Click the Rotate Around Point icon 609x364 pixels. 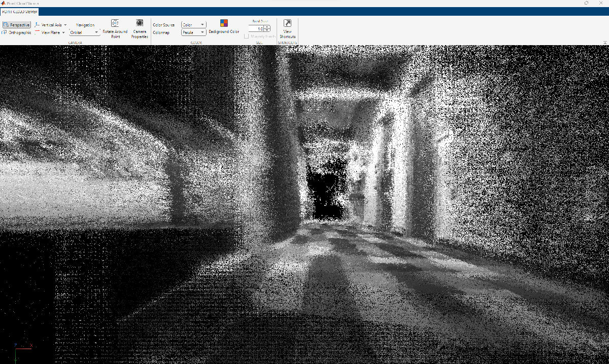(x=115, y=23)
